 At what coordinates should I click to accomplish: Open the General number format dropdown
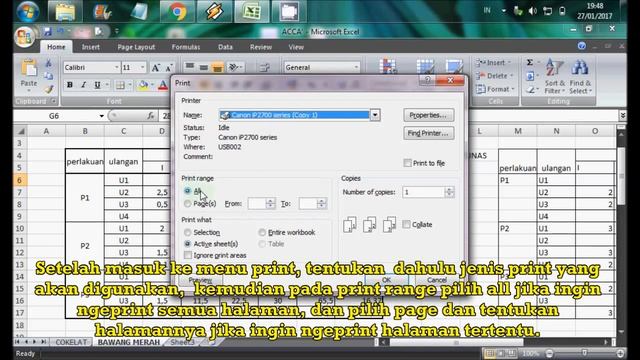click(x=356, y=67)
